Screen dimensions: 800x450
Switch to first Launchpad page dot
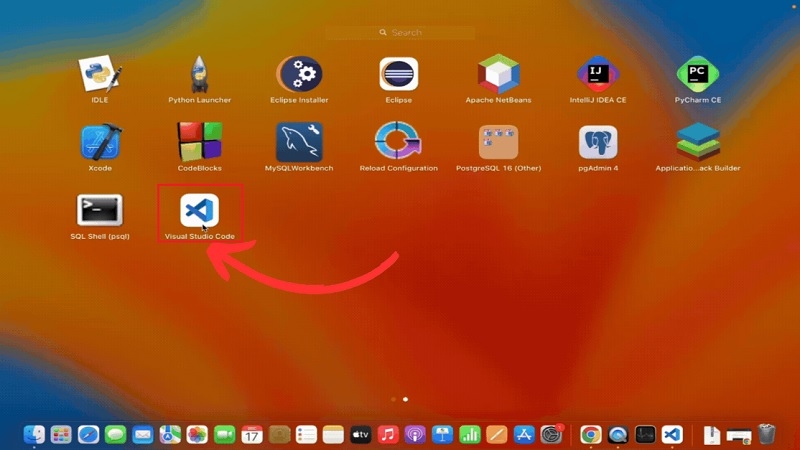tap(393, 399)
